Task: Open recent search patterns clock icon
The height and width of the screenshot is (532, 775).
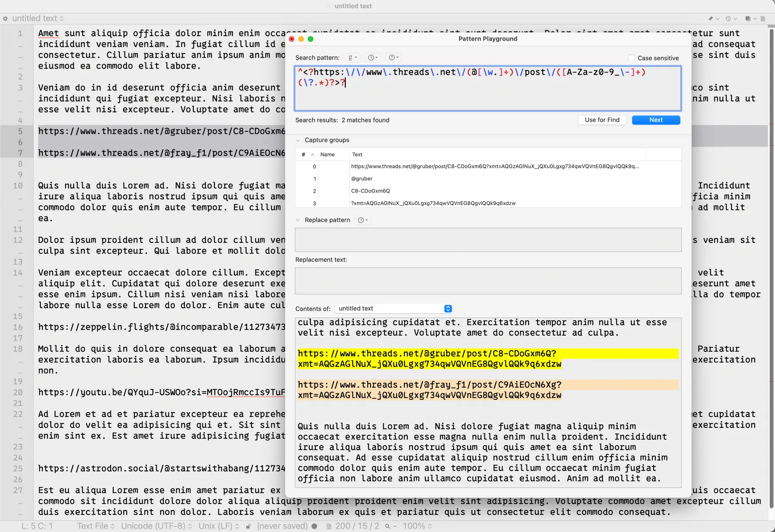Action: click(x=371, y=57)
